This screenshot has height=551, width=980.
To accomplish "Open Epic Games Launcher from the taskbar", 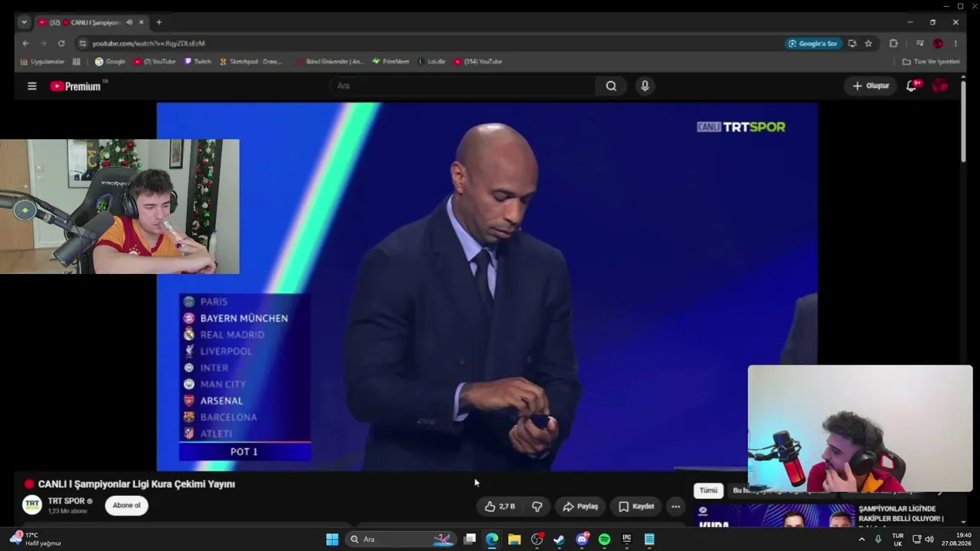I will [x=627, y=540].
